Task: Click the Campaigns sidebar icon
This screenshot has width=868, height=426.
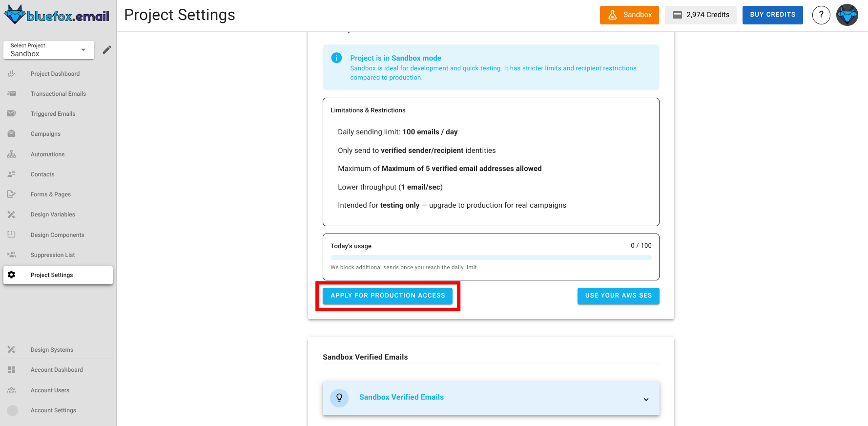Action: [12, 134]
